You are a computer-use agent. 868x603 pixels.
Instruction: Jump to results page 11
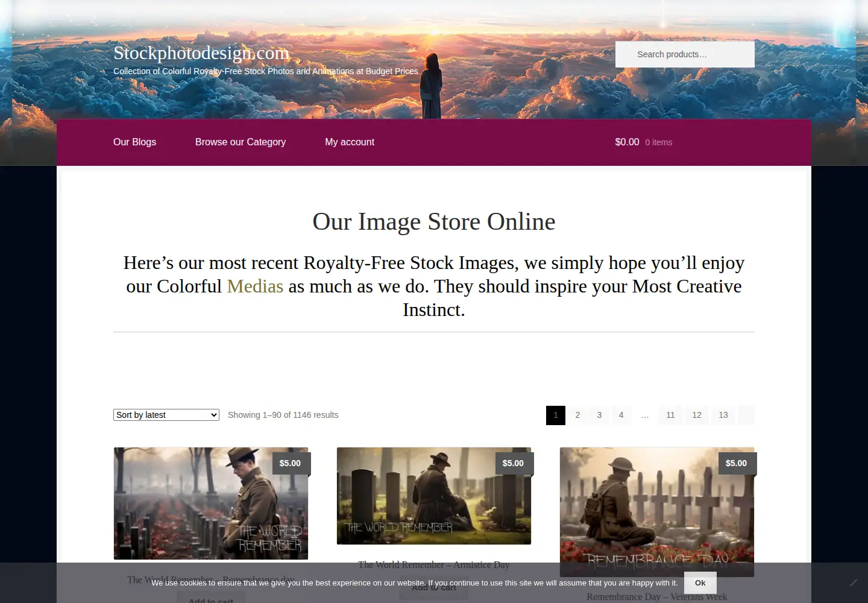[x=670, y=415]
